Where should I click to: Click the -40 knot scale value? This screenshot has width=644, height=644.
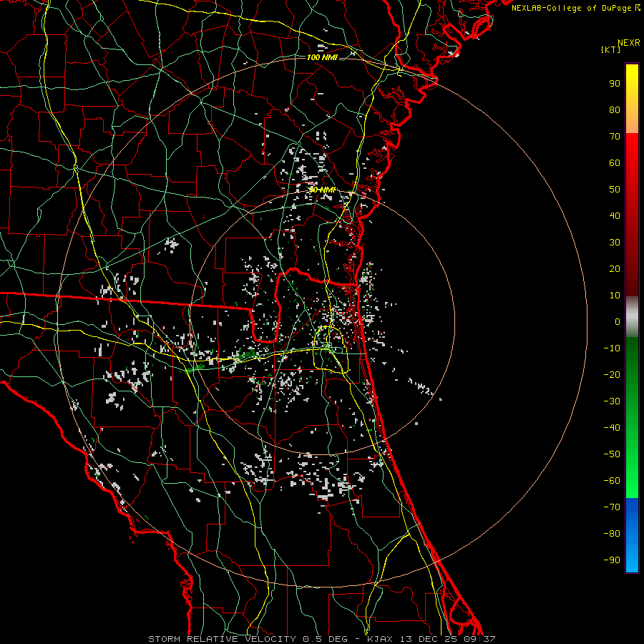[x=612, y=428]
